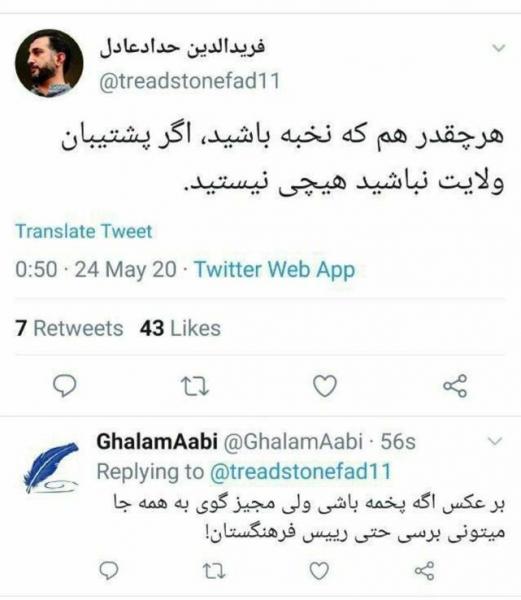This screenshot has width=521, height=600.
Task: Share the main tweet
Action: coord(455,386)
